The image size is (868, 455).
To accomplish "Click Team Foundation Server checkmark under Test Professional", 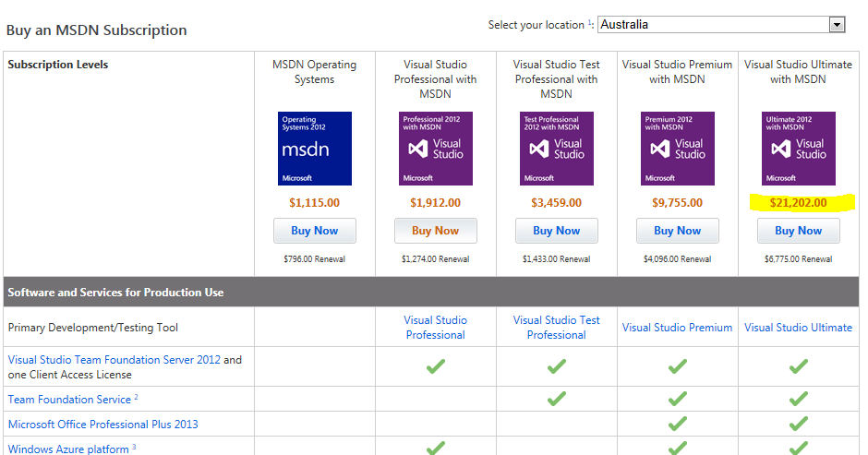I will [556, 365].
